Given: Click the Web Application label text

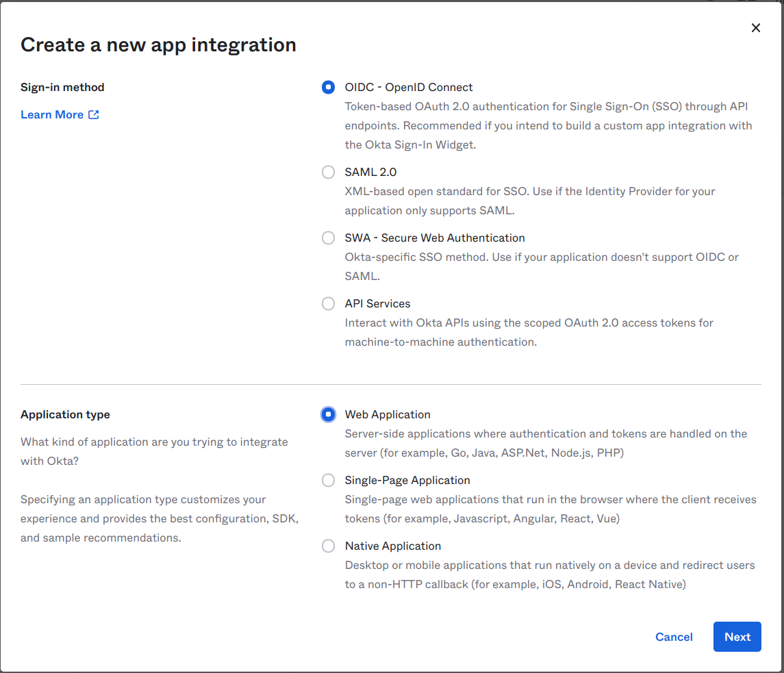Looking at the screenshot, I should (387, 414).
